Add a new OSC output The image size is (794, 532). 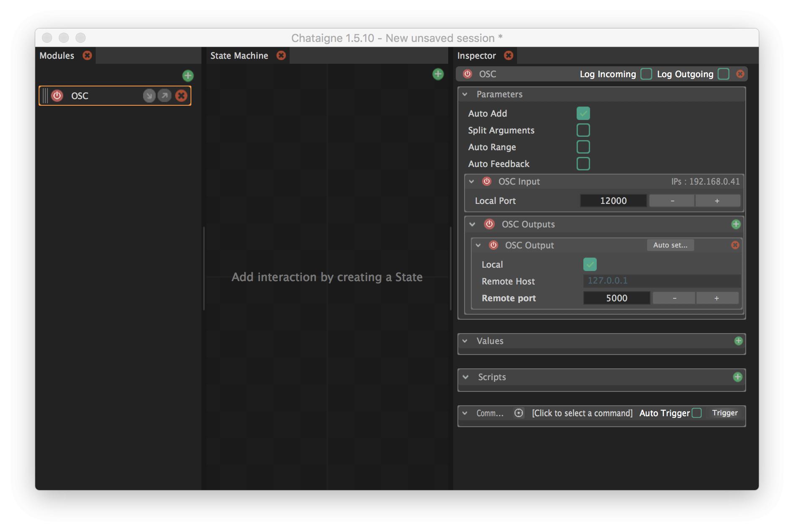tap(736, 224)
